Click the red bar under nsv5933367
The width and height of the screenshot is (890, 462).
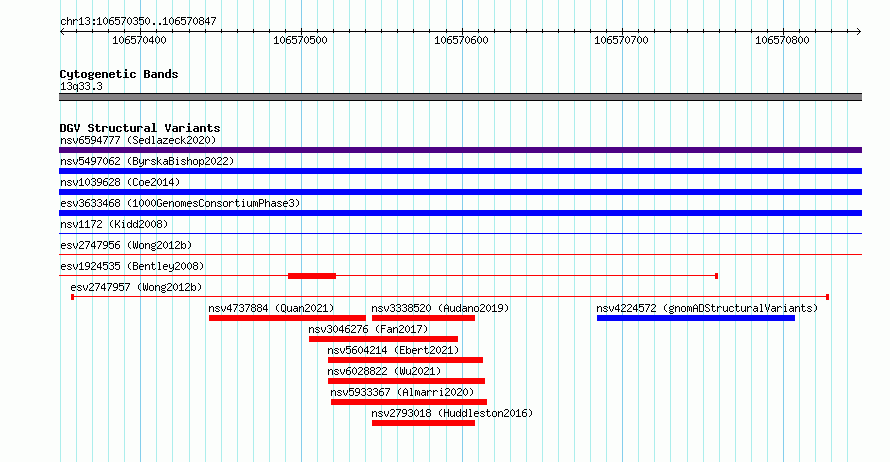pyautogui.click(x=409, y=402)
